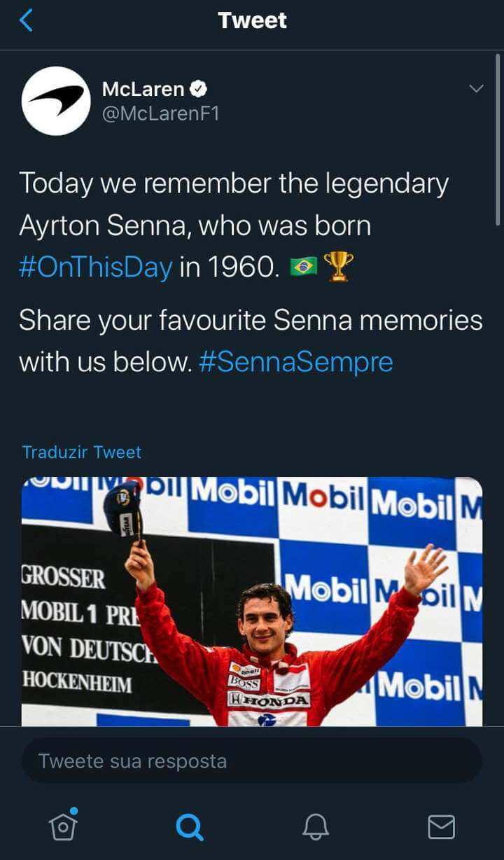Click the vertical scrollbar on the right
Image resolution: width=504 pixels, height=860 pixels.
[498, 140]
